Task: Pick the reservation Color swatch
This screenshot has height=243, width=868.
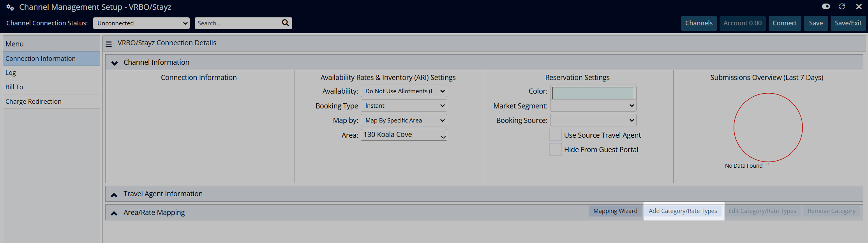Action: tap(593, 93)
